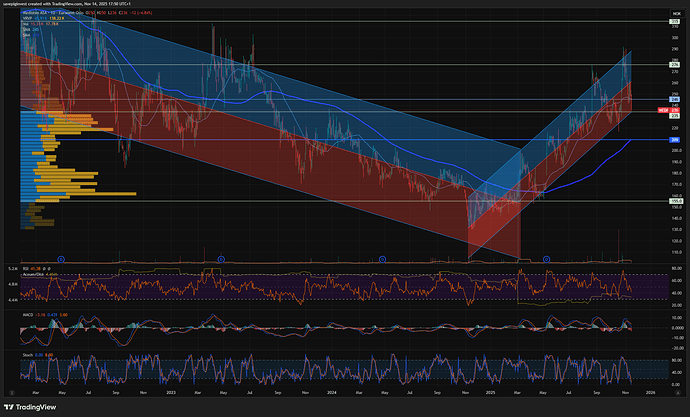The image size is (690, 417).
Task: Click the 299 horizontal line price label
Action: (x=675, y=21)
